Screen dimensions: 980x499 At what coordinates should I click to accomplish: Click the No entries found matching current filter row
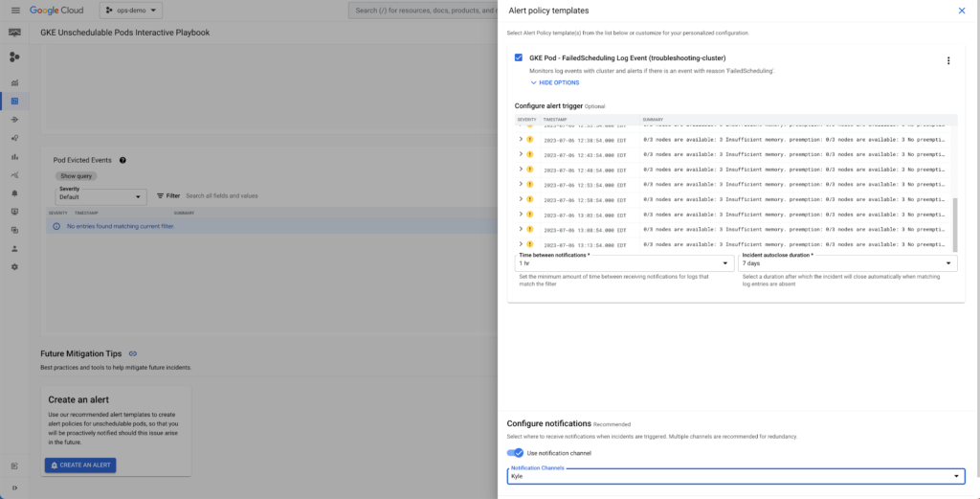tap(272, 226)
